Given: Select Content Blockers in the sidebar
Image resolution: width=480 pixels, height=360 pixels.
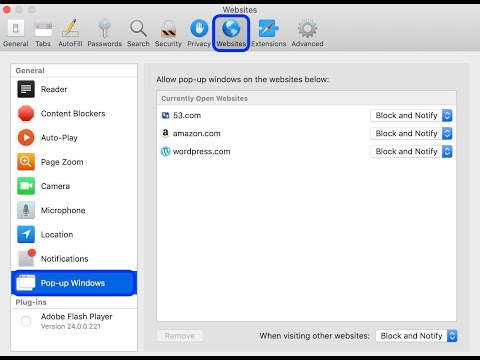Looking at the screenshot, I should pyautogui.click(x=74, y=114).
